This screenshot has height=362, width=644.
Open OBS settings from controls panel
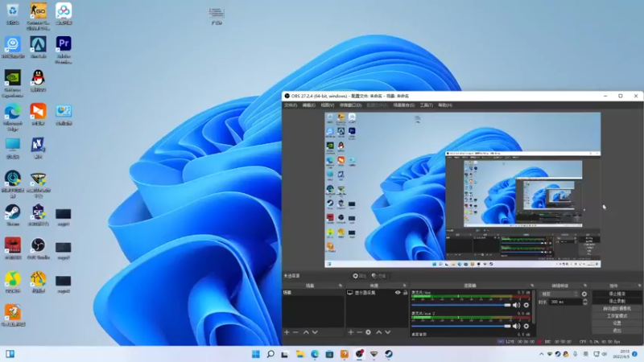(x=617, y=323)
